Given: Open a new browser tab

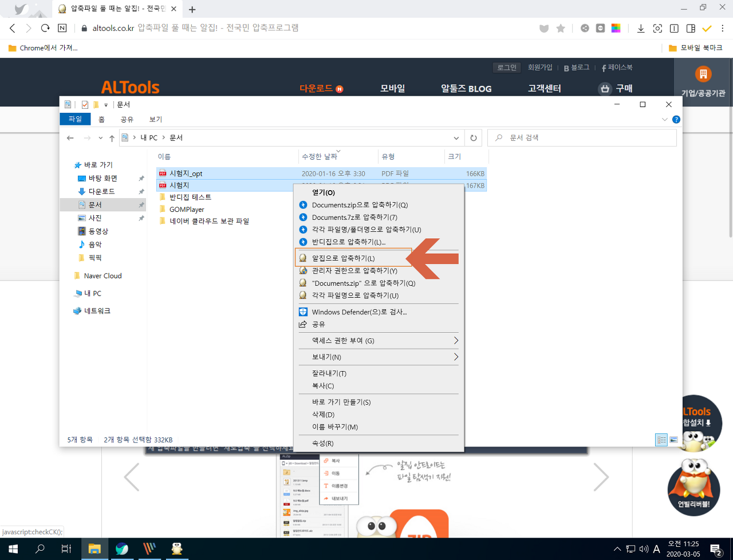Looking at the screenshot, I should pyautogui.click(x=192, y=9).
